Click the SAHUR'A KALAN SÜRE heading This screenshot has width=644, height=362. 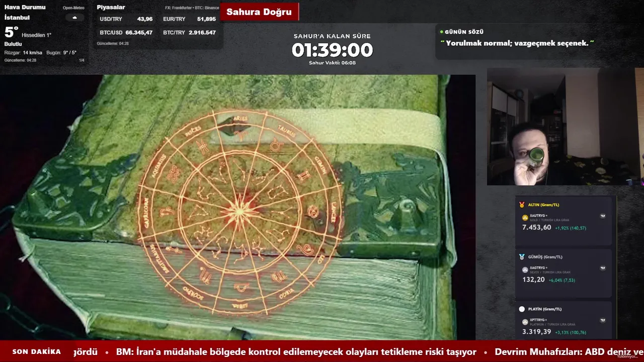(x=332, y=36)
